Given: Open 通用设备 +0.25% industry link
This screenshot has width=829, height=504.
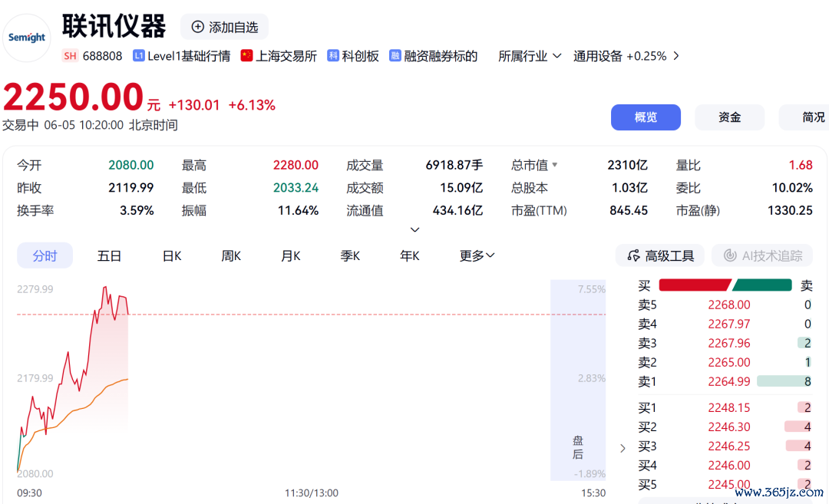Looking at the screenshot, I should 619,56.
